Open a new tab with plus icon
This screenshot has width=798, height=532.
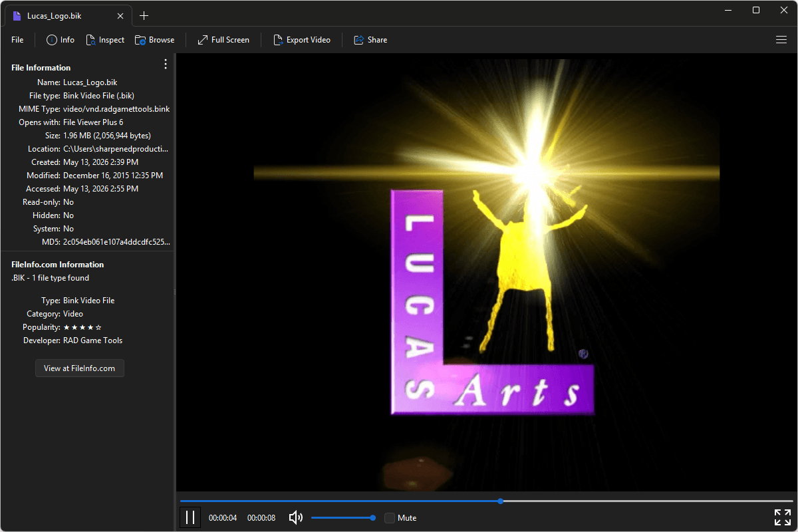(x=144, y=16)
